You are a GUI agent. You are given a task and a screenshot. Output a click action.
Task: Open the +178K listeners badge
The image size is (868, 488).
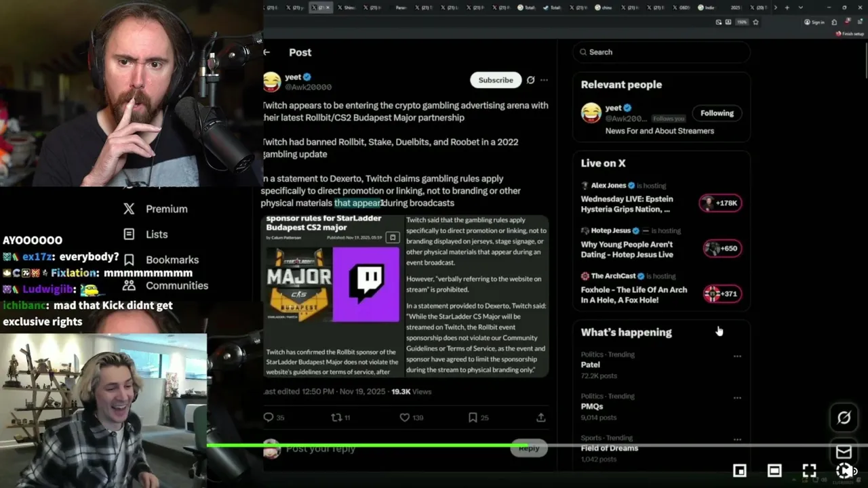720,203
